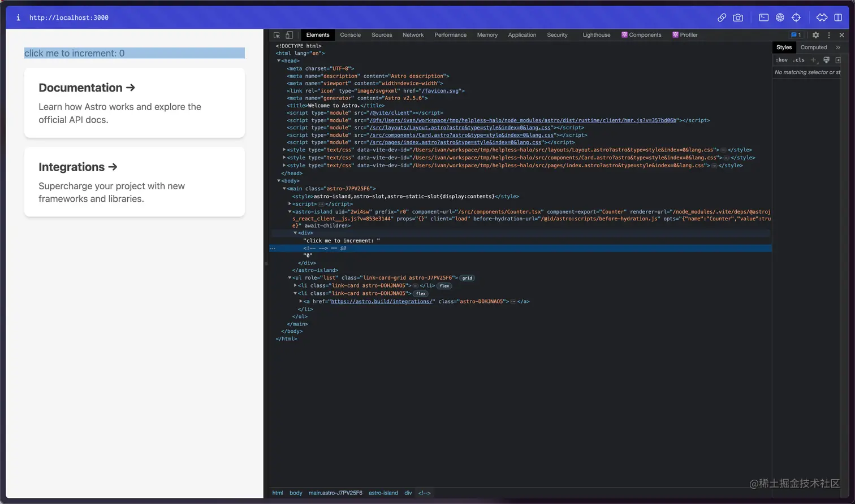Click the /favicon.svg href link
This screenshot has height=504, width=855.
point(441,91)
